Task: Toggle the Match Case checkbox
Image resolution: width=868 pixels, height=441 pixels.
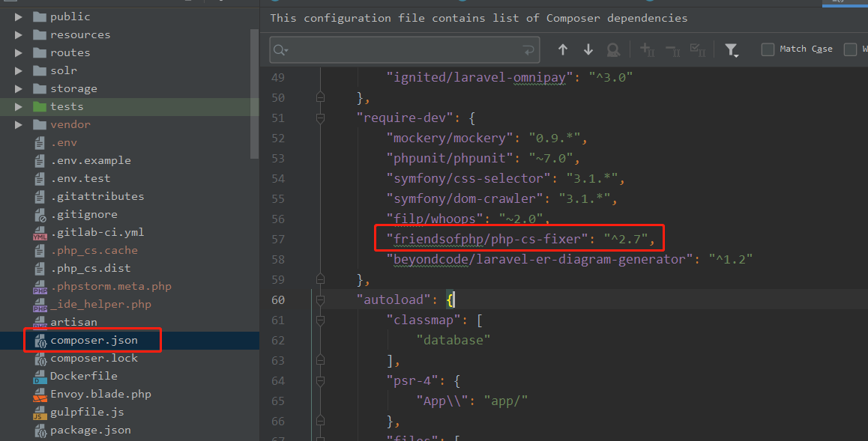Action: [768, 49]
